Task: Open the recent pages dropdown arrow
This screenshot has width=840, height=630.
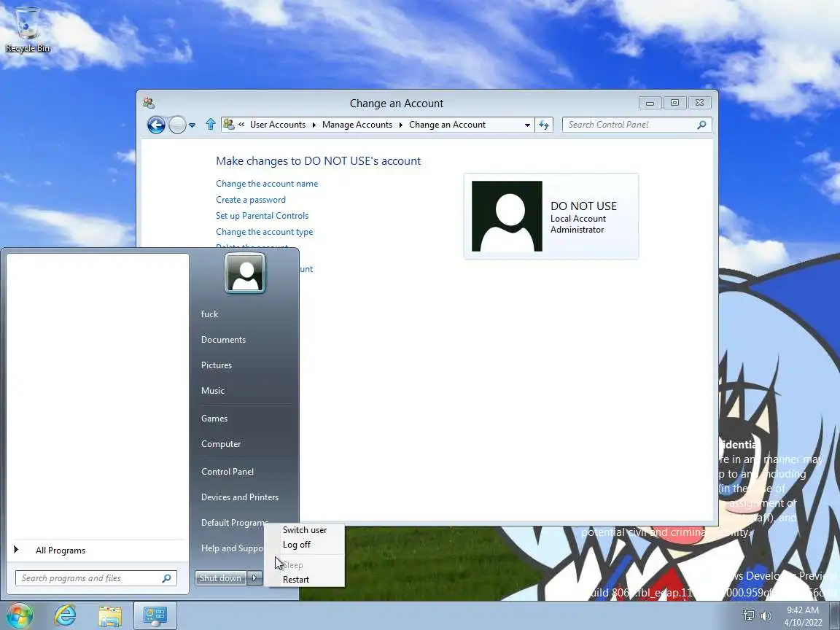Action: (x=192, y=125)
